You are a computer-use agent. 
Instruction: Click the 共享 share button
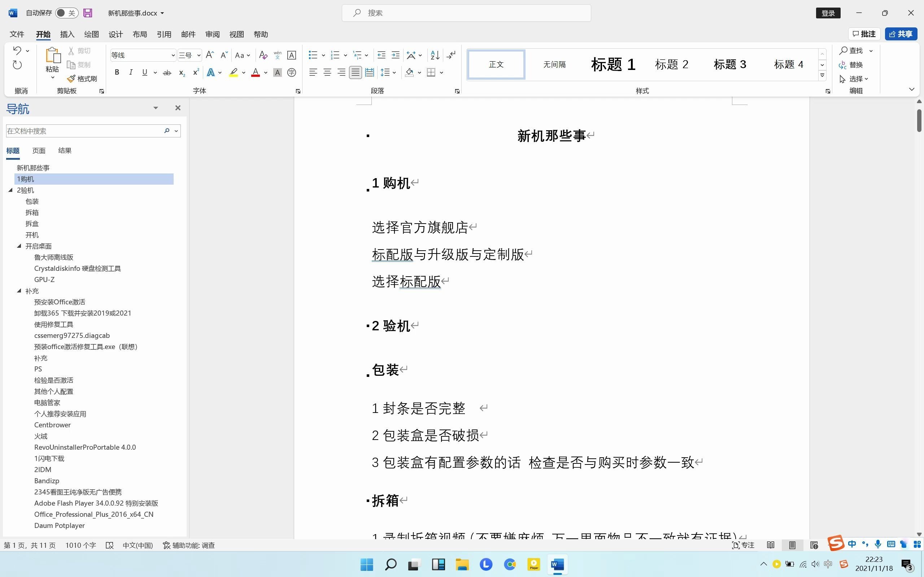click(901, 34)
